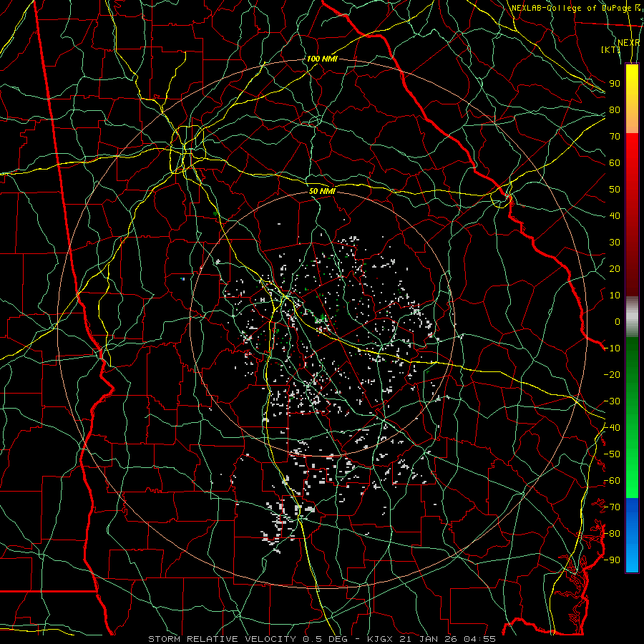The width and height of the screenshot is (644, 644).
Task: Click the 60 value on the velocity scale
Action: [615, 162]
